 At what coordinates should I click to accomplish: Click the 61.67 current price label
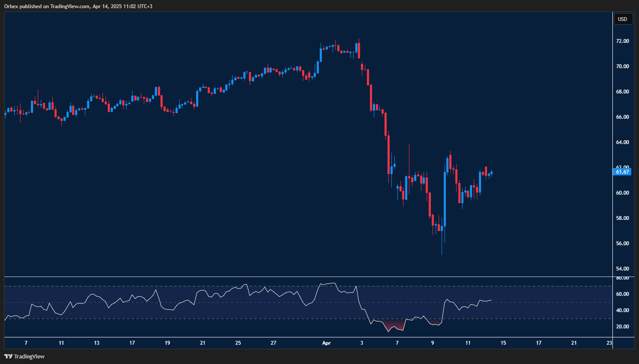622,172
